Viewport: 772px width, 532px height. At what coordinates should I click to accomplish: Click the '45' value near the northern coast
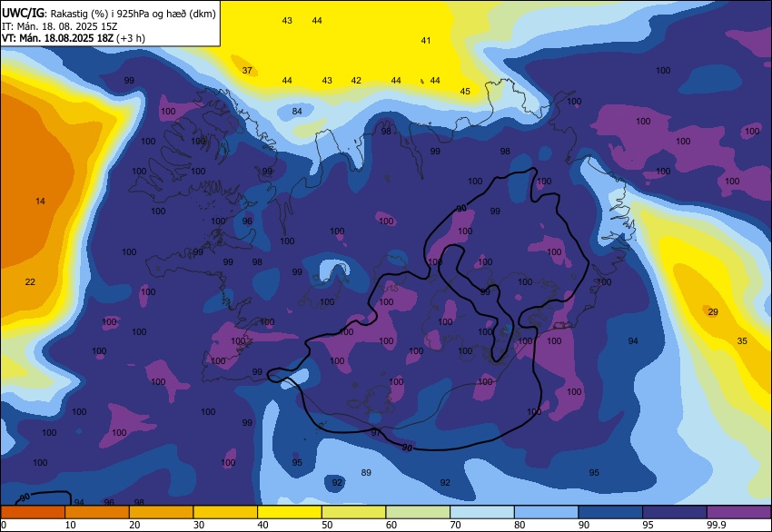(465, 91)
